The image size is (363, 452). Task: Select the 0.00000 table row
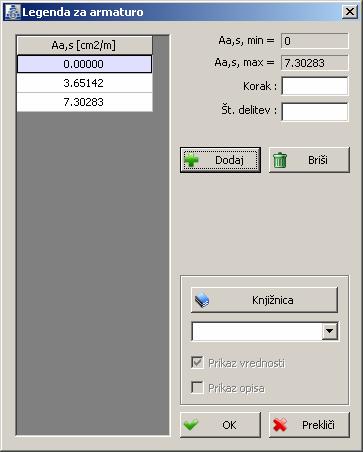85,64
